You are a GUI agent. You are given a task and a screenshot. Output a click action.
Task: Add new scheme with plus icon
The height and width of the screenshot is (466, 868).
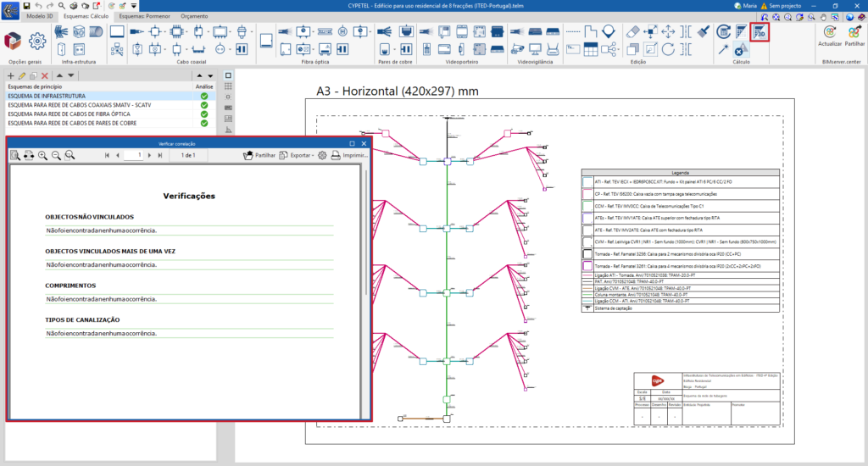coord(9,76)
